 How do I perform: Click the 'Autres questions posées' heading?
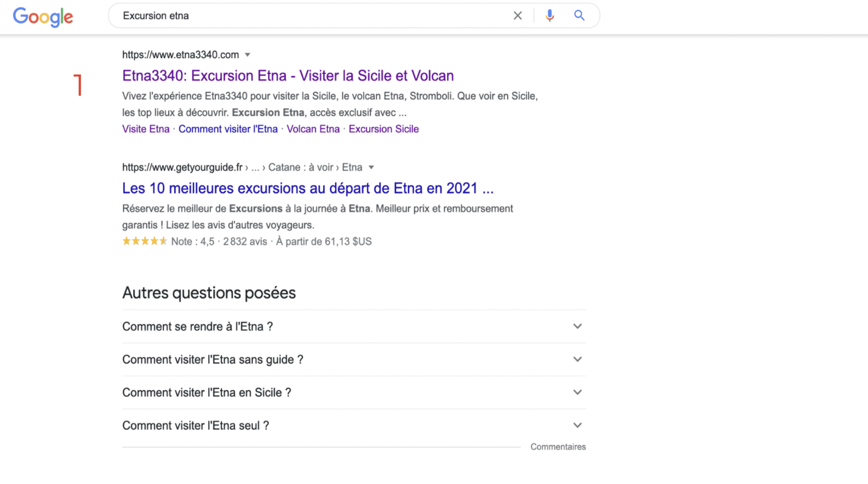(x=209, y=293)
